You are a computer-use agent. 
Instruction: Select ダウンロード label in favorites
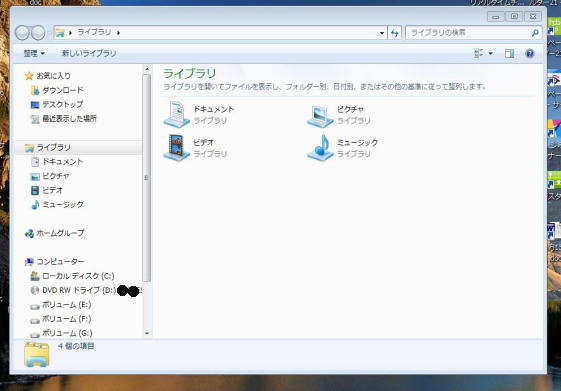point(63,90)
